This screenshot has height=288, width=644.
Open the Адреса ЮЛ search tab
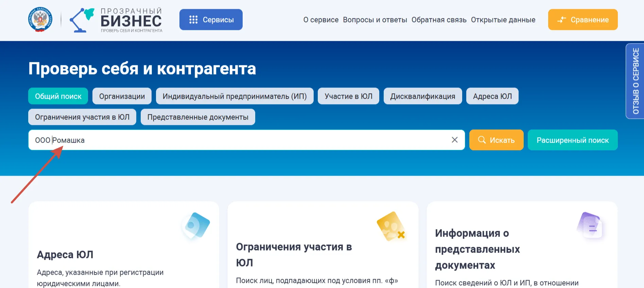(x=492, y=96)
